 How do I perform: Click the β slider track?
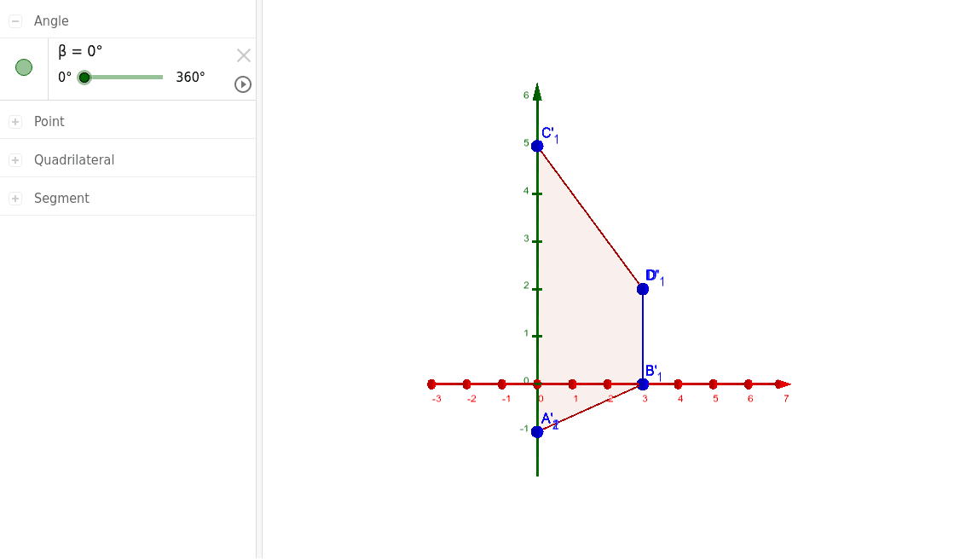coord(124,78)
